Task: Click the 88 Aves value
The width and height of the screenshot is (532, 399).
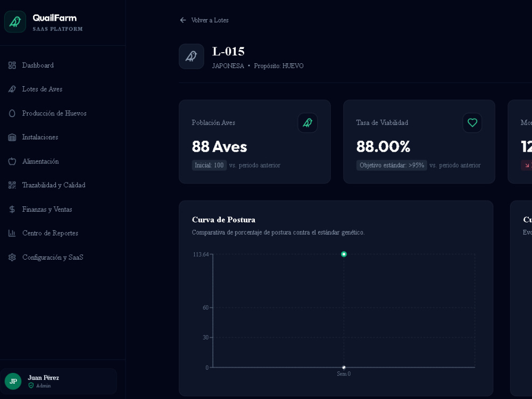Action: coord(219,147)
